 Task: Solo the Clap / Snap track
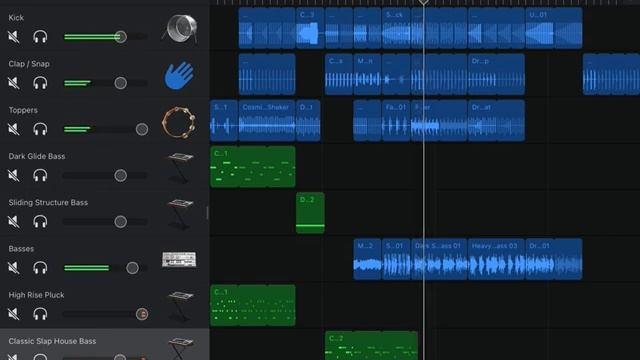click(x=40, y=83)
